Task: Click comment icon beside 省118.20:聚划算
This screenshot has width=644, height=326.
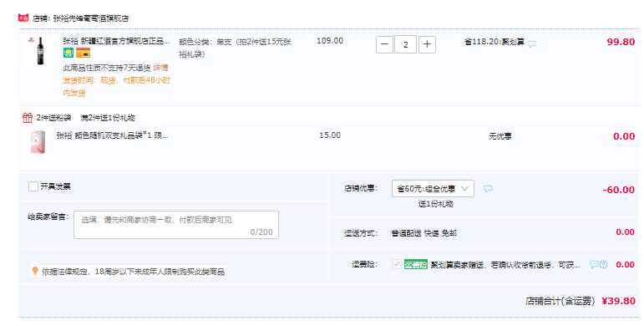Action: coord(532,43)
